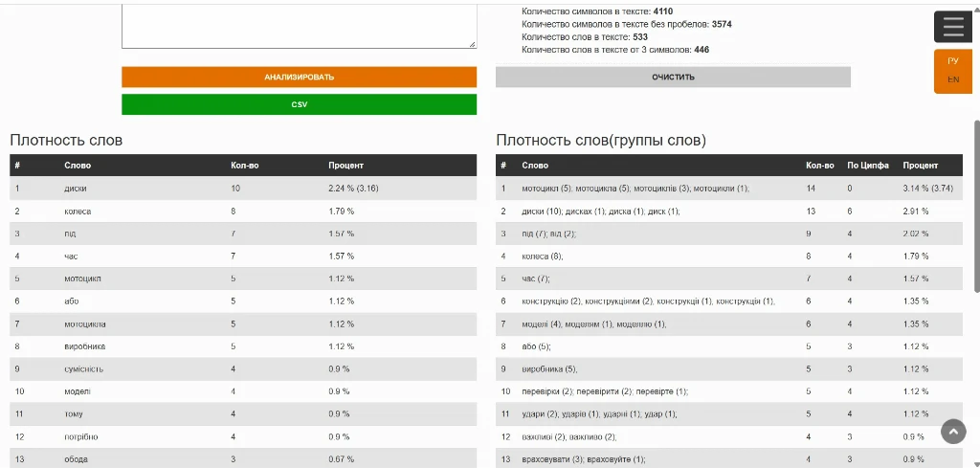Select the word диски in left table
The width and height of the screenshot is (980, 468).
(x=75, y=189)
